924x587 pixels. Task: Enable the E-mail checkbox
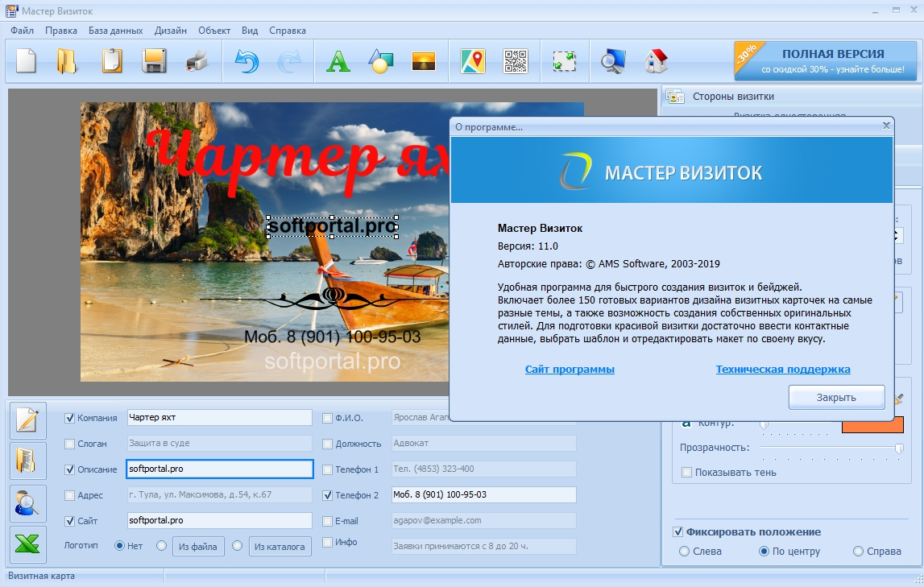328,521
